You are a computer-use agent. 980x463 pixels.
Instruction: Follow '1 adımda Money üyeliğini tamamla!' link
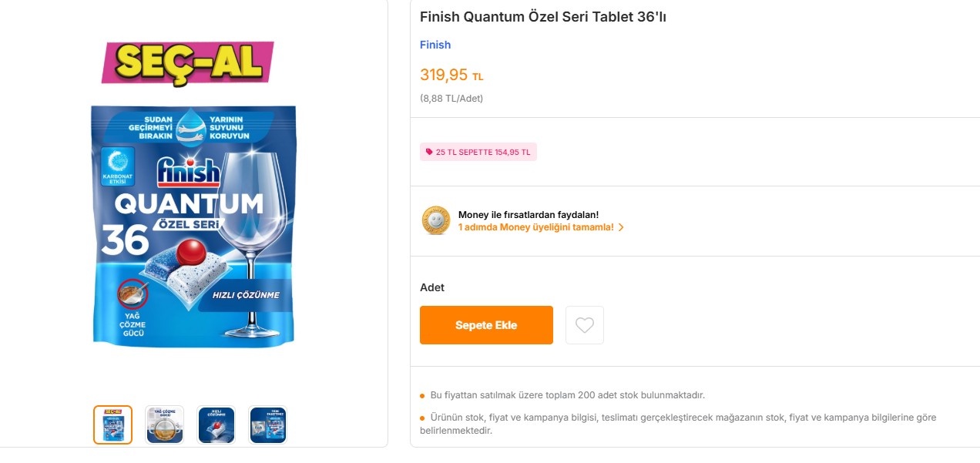pyautogui.click(x=535, y=227)
